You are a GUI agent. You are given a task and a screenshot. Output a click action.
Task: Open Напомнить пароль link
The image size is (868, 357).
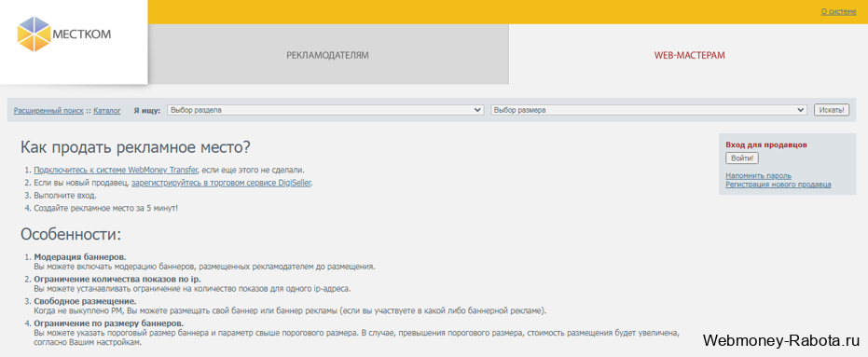(758, 176)
